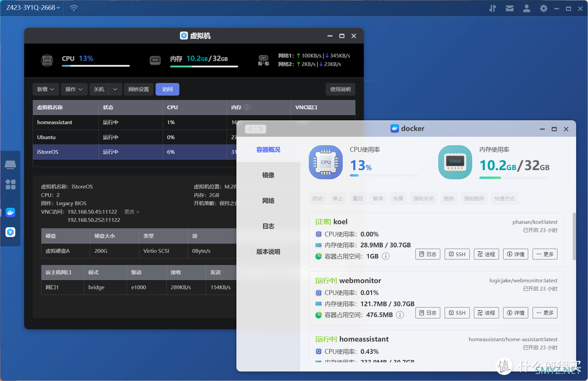This screenshot has width=588, height=381.
Task: Click docker's 内存使用率 progress bar
Action: (x=513, y=178)
